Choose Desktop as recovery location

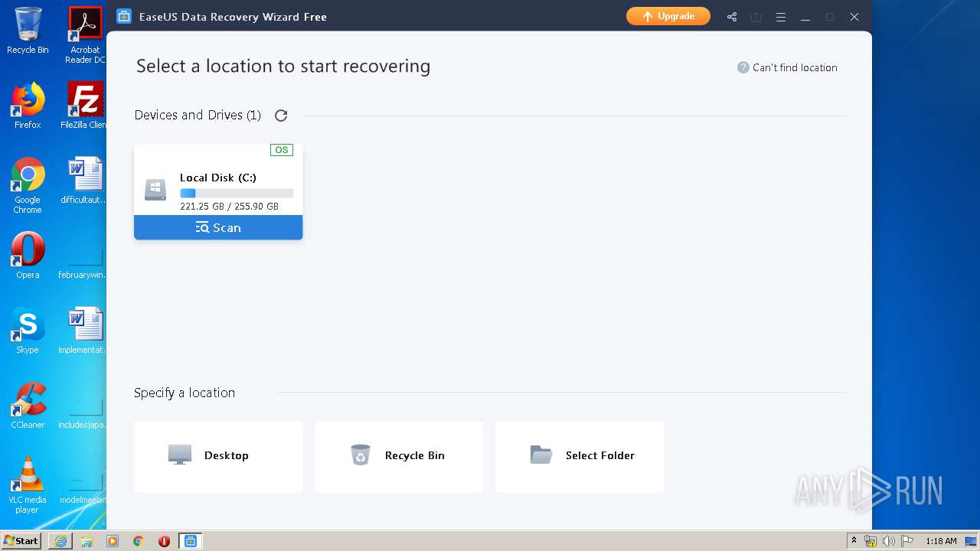click(218, 456)
